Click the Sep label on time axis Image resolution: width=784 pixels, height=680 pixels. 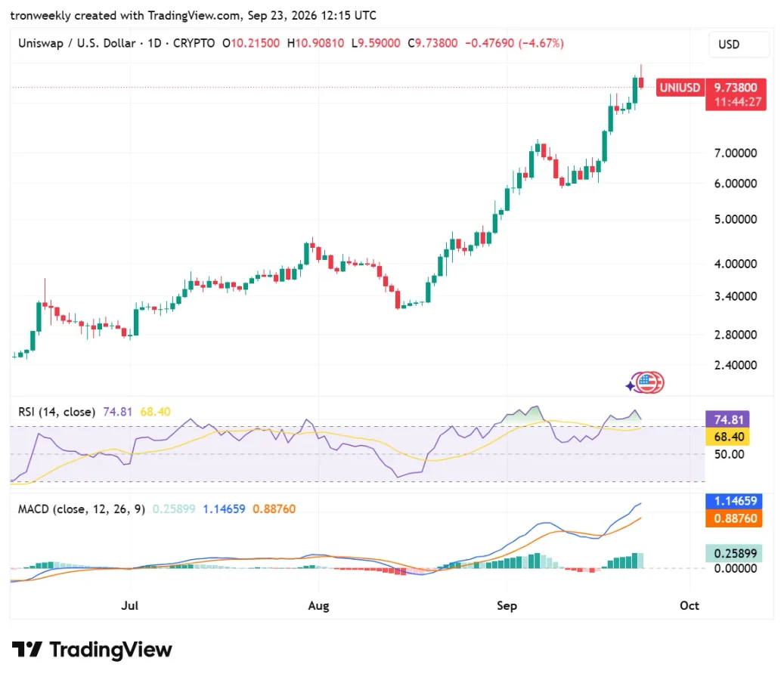point(507,605)
